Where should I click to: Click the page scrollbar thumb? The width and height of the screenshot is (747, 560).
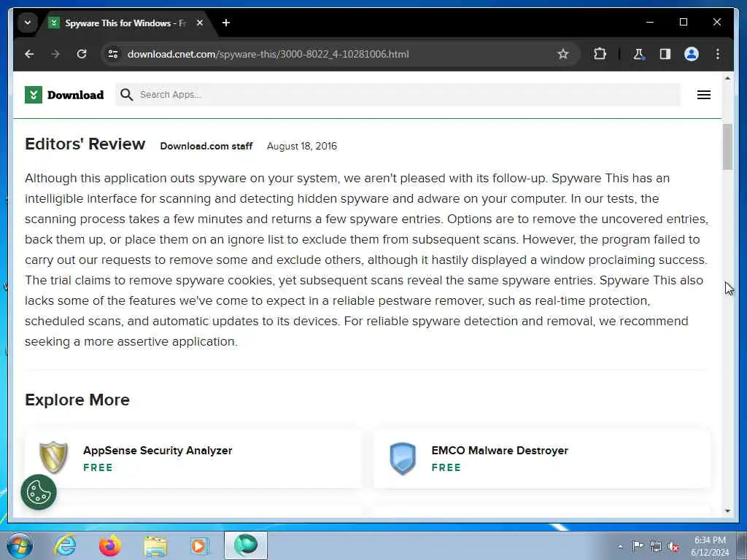pos(727,147)
